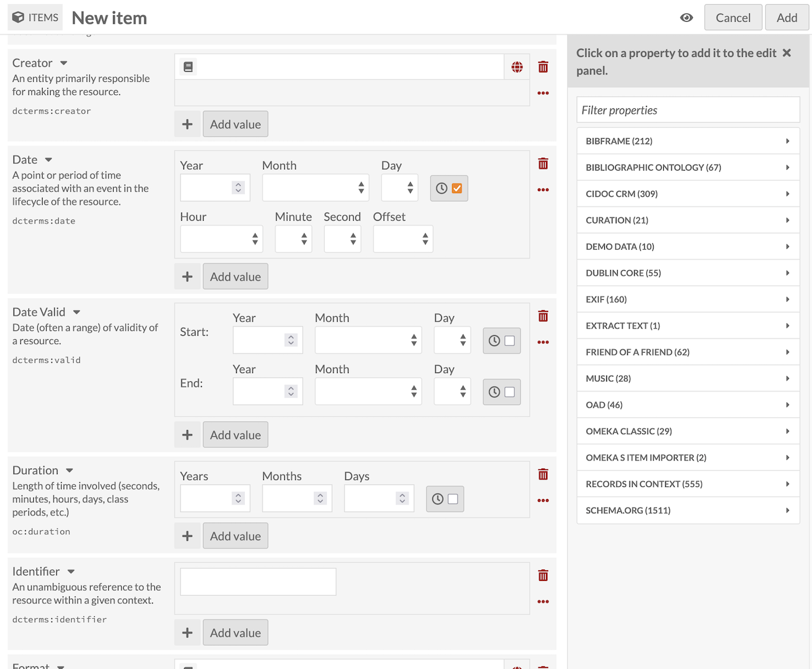Close the property panel with X icon
The height and width of the screenshot is (669, 812).
pyautogui.click(x=786, y=53)
